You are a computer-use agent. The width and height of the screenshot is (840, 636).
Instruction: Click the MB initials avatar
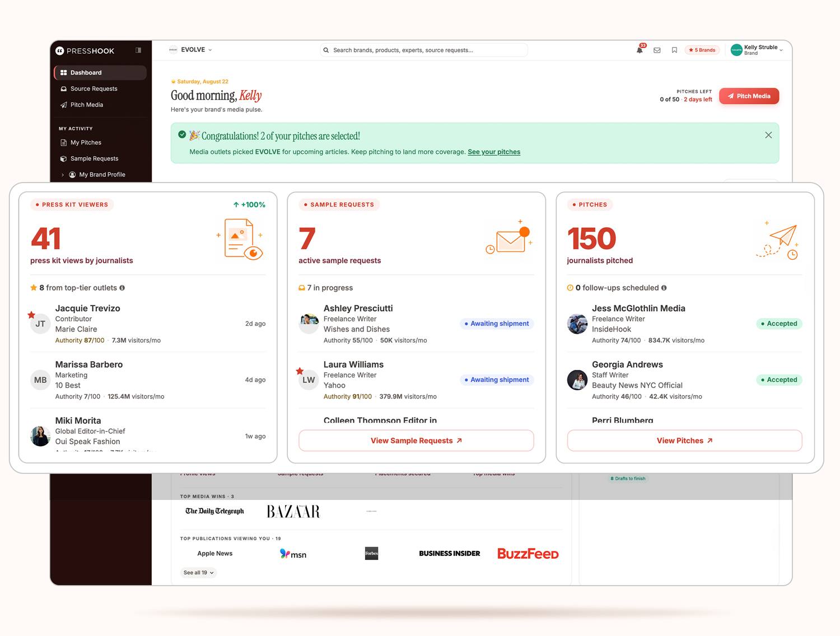(x=40, y=380)
